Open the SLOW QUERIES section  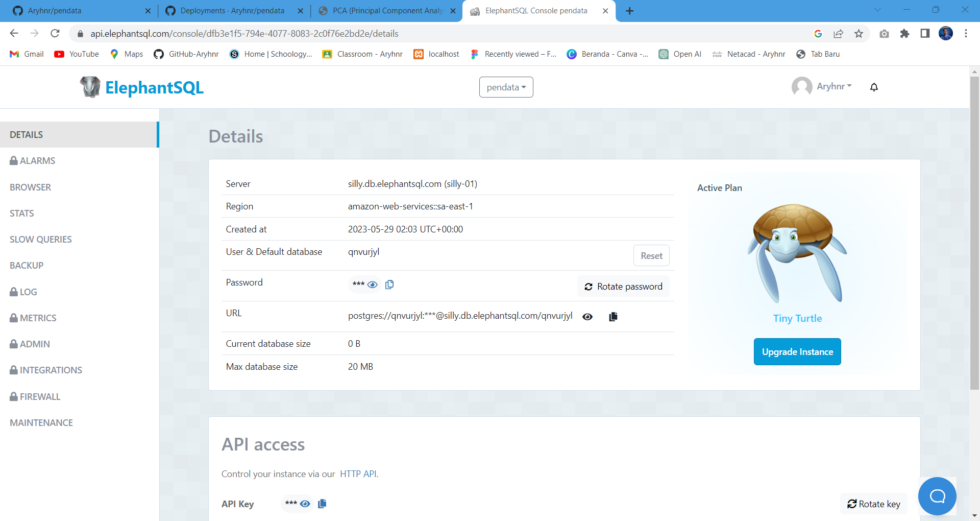41,239
